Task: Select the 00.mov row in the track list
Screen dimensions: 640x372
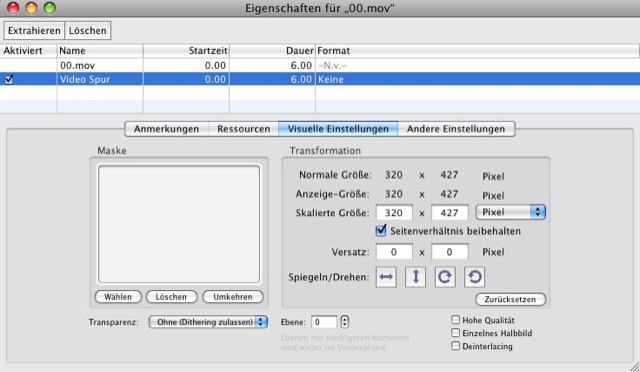Action: click(320, 65)
